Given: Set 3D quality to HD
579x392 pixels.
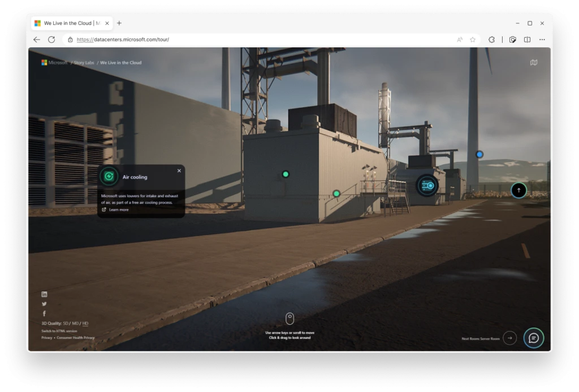Looking at the screenshot, I should point(85,324).
